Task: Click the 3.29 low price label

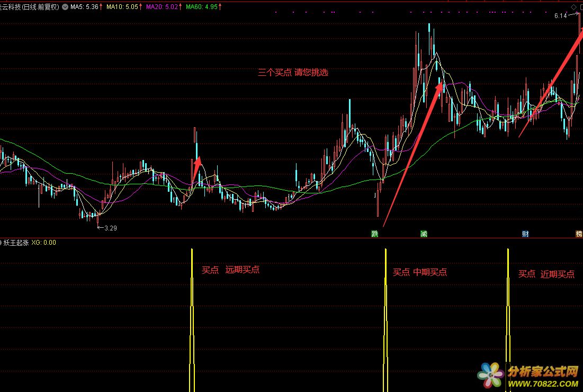Action: click(x=111, y=228)
